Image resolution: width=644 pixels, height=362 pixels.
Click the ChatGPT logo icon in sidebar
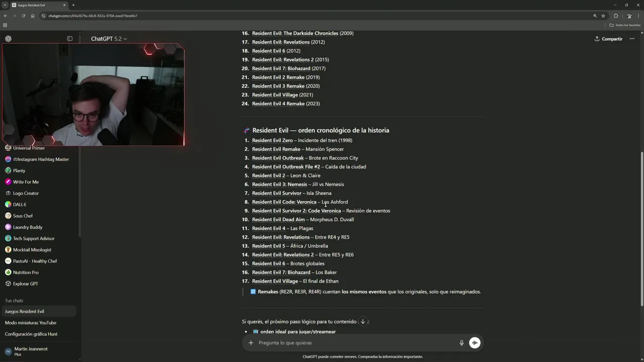[x=8, y=39]
